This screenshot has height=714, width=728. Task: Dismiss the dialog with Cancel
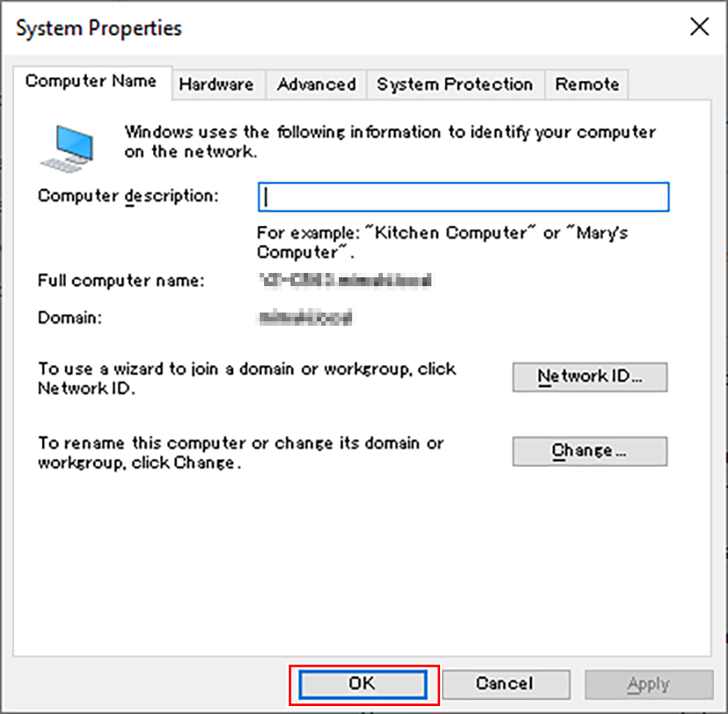pos(506,684)
